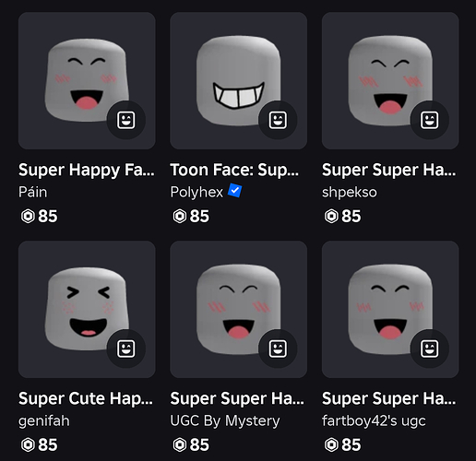Viewport: 476px width, 461px height.
Task: Visit creator shpekso's profile
Action: (x=350, y=193)
